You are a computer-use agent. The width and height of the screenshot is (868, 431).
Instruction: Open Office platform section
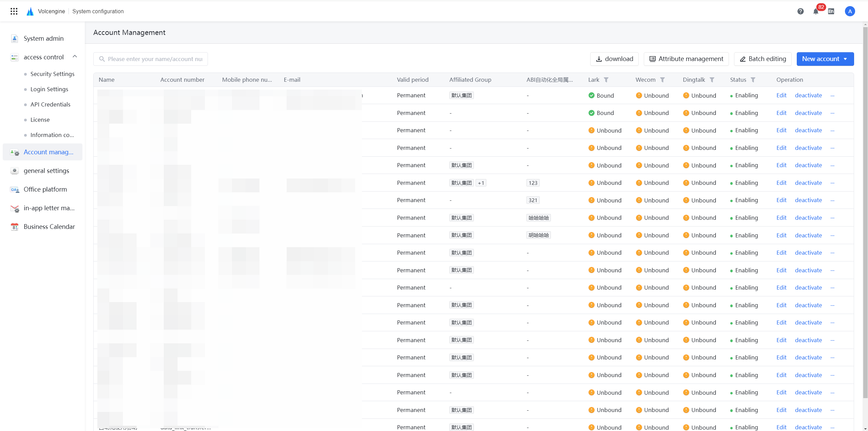(45, 190)
